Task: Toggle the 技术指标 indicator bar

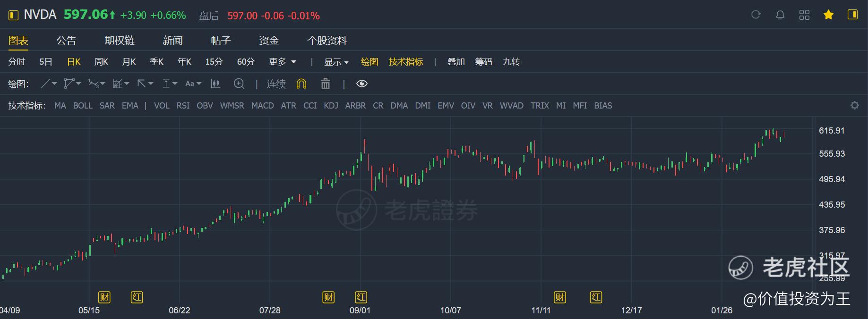Action: tap(406, 62)
